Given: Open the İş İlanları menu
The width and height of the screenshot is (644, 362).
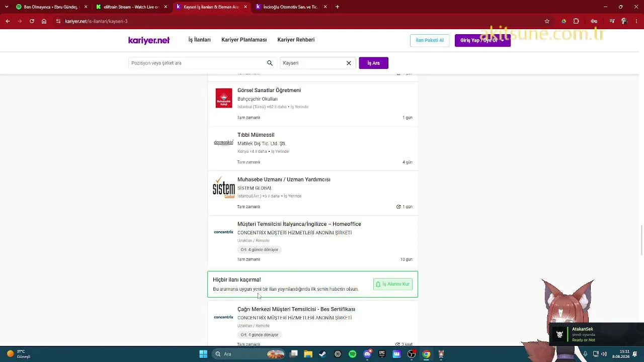Looking at the screenshot, I should pos(200,40).
